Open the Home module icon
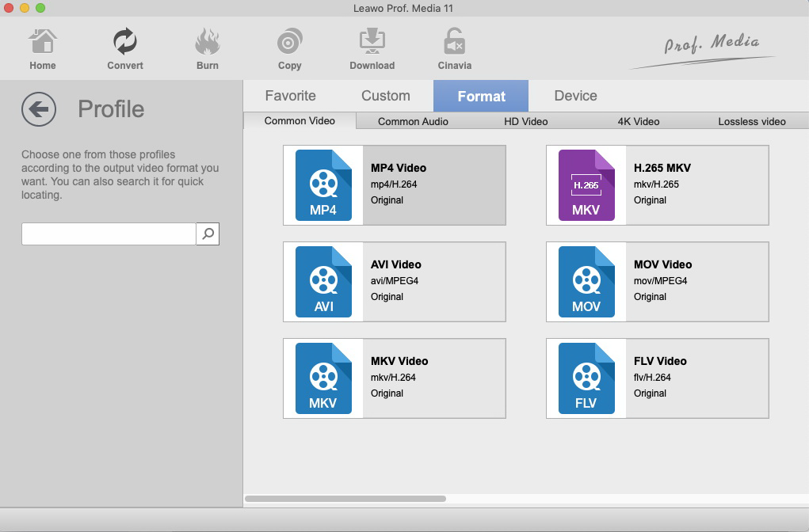Screen dimensions: 809x532 [x=43, y=49]
